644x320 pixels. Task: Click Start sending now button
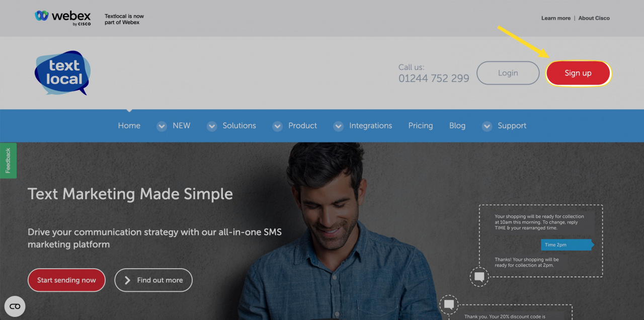coord(66,280)
